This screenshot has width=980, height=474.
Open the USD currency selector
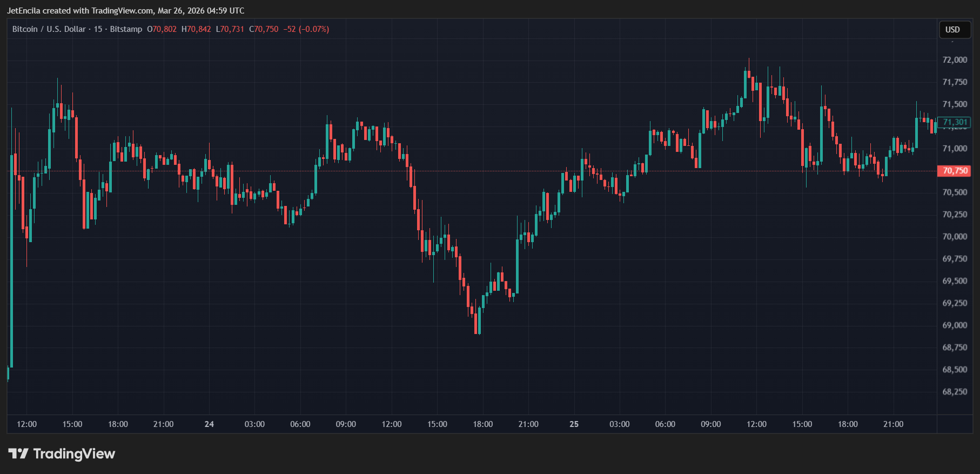click(x=952, y=30)
